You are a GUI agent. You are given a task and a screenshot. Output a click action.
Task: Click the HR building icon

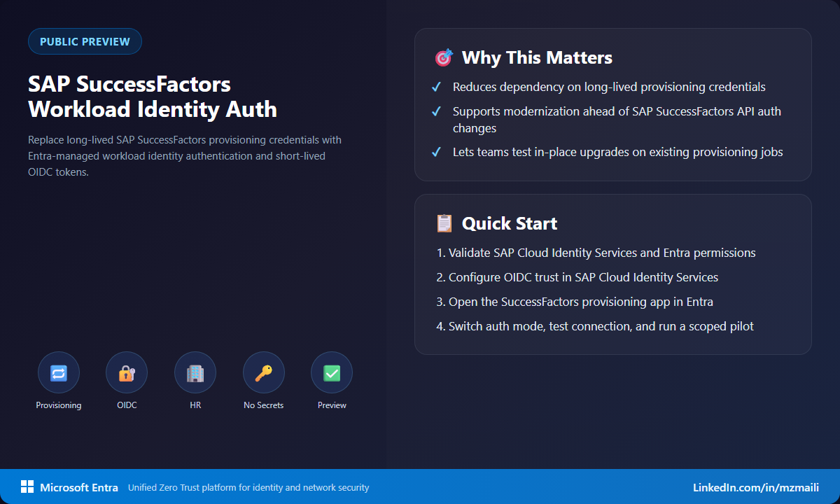195,373
